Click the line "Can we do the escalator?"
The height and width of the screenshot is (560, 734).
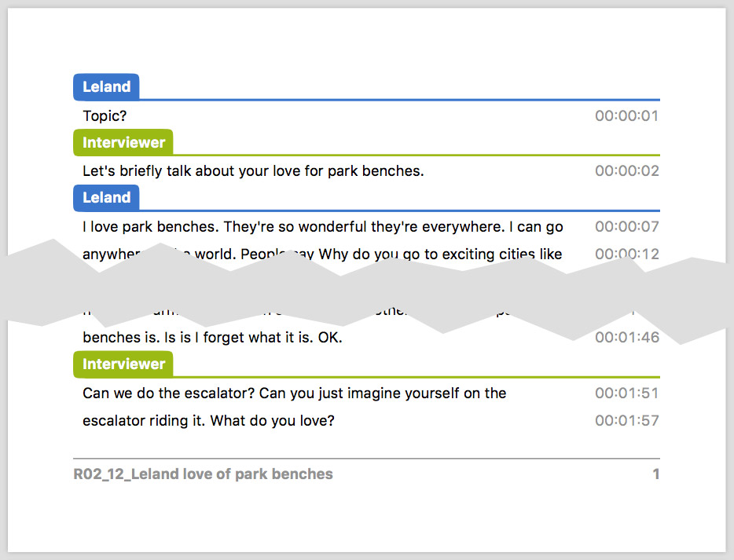294,393
